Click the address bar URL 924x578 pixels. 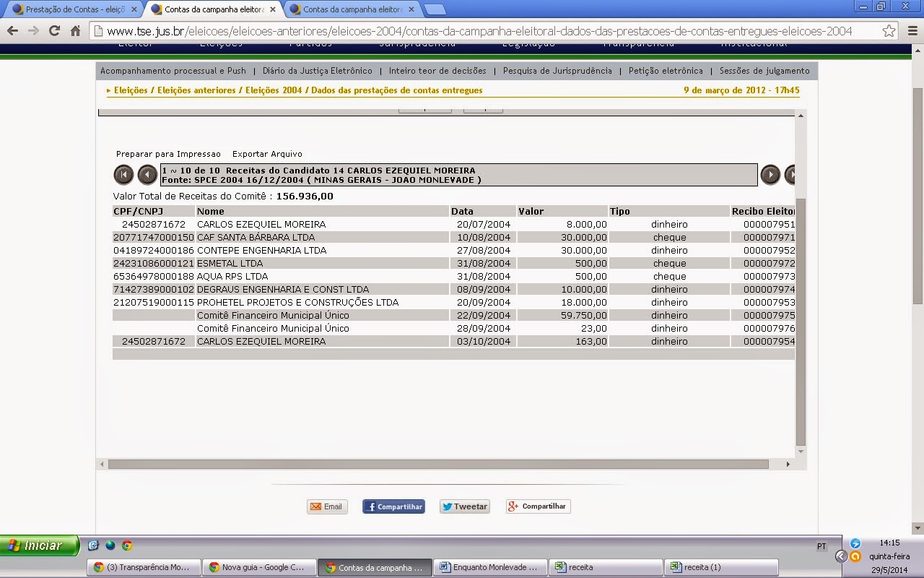(x=479, y=31)
